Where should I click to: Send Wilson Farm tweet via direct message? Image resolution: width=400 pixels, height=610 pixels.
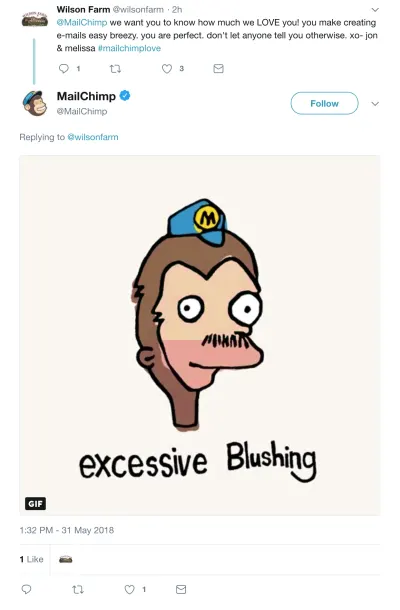[219, 69]
